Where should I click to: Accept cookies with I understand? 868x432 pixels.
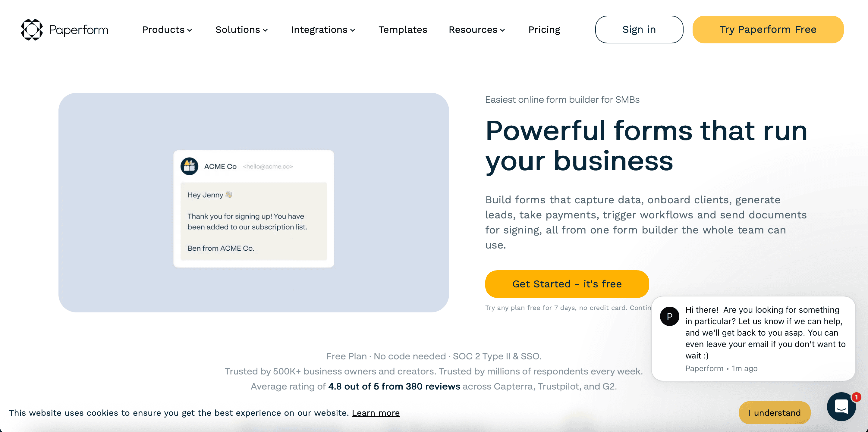[x=774, y=413]
